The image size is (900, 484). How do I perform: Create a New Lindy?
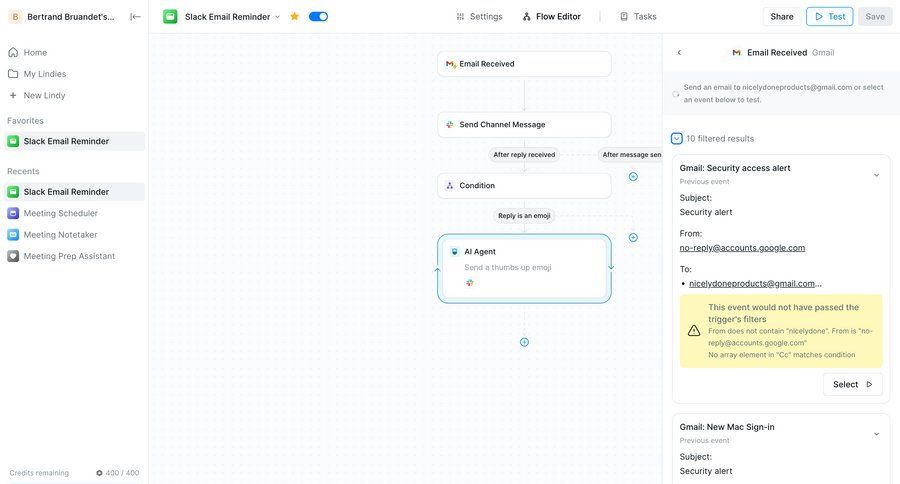(75, 95)
